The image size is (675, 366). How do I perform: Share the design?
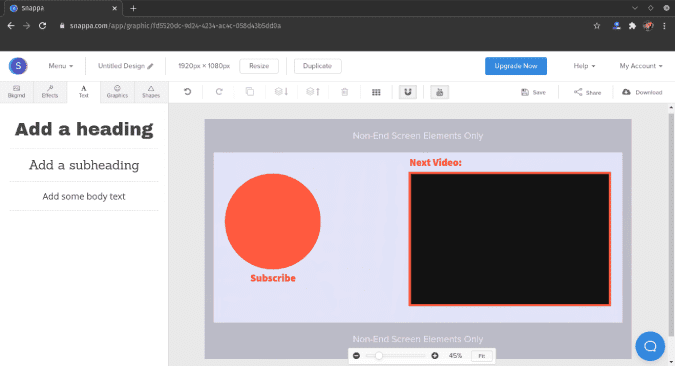587,92
